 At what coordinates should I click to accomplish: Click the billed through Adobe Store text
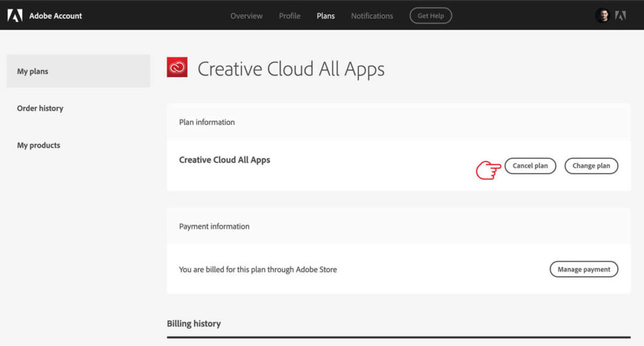[x=258, y=270]
